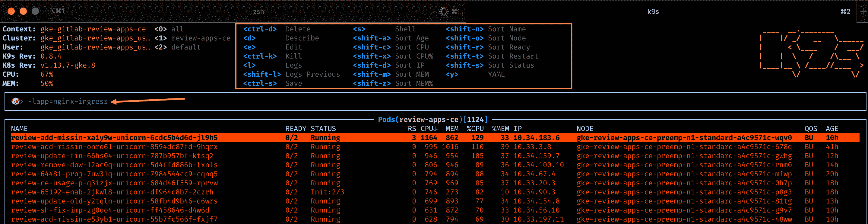The image size is (868, 224).
Task: Choose the all namespaces shortcut
Action: coord(177,29)
